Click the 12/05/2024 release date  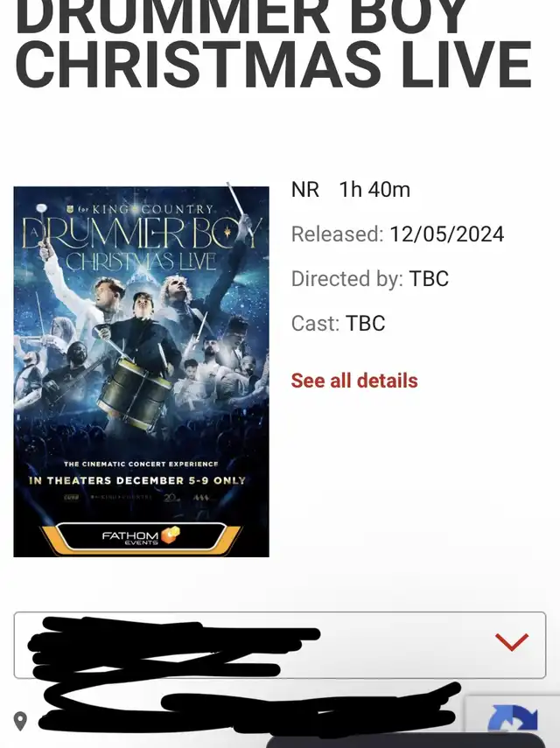pyautogui.click(x=446, y=234)
